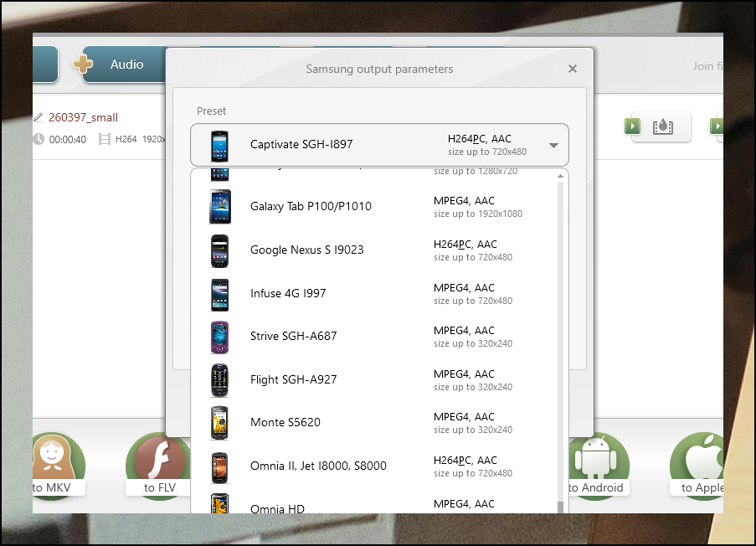Click the 00:00:40 duration text

coord(68,139)
